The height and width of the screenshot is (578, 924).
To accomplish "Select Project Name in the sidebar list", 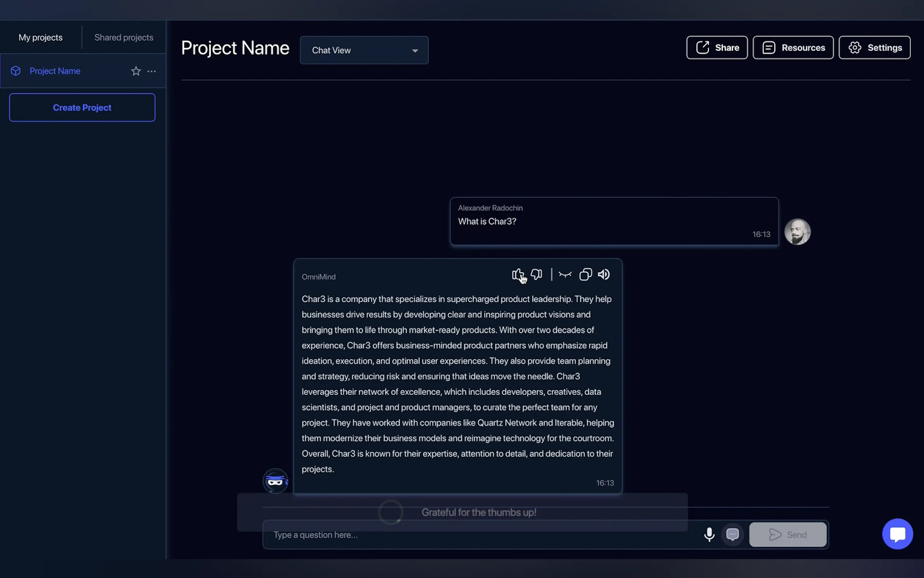I will 83,71.
